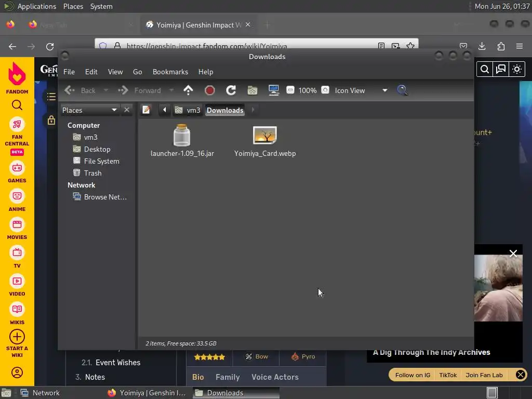
Task: Select Desktop in the Places sidebar
Action: [91, 149]
